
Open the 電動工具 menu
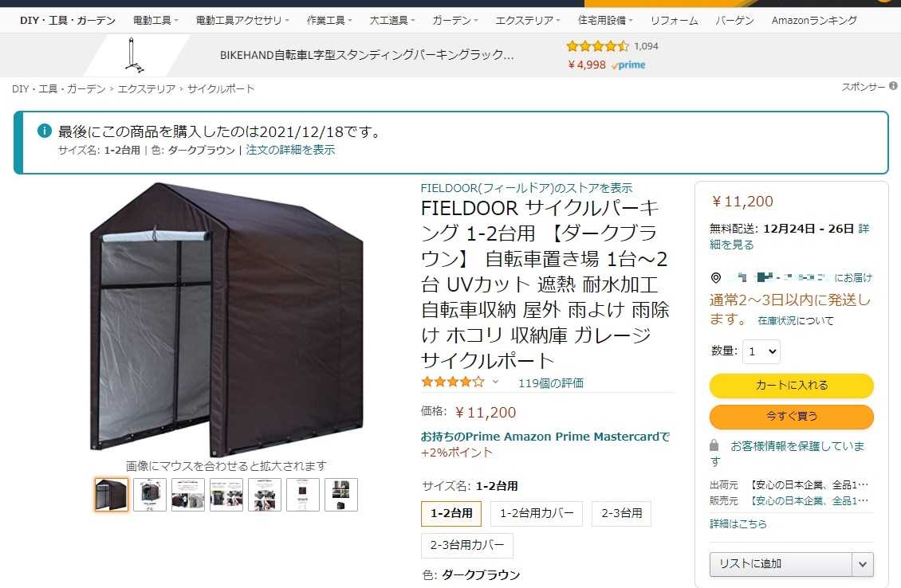click(155, 20)
